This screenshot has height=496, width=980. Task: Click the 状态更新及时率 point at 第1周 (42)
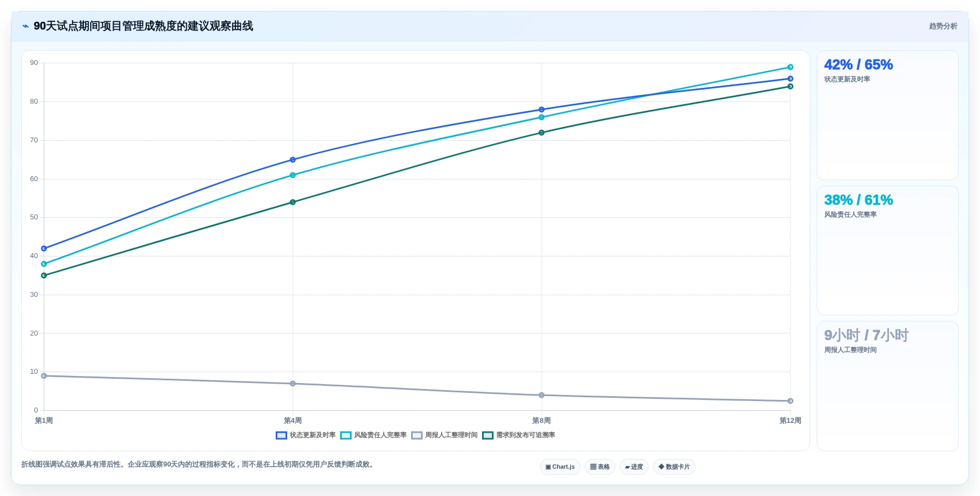click(x=44, y=249)
